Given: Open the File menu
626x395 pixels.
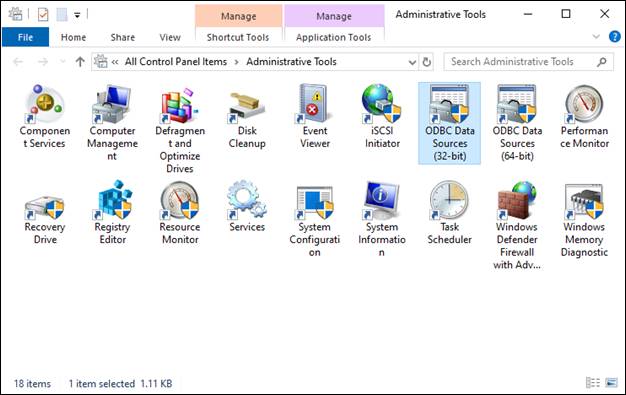Looking at the screenshot, I should (26, 38).
